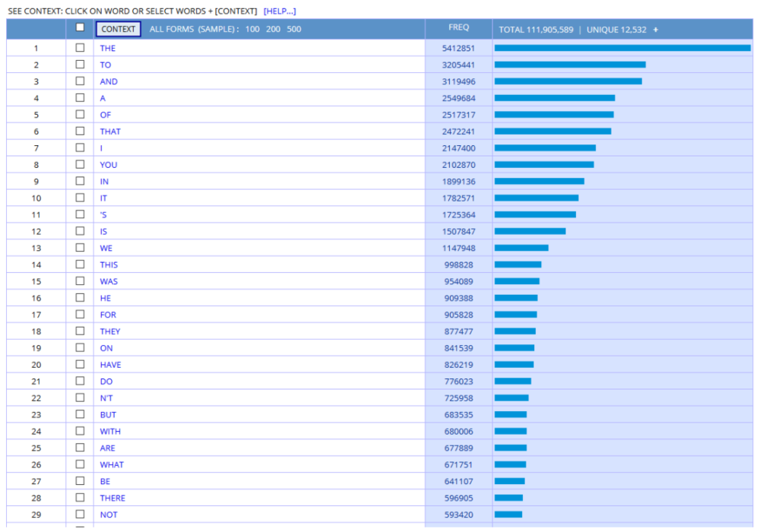Click the frequency bar for THE
This screenshot has height=532, width=760.
(622, 48)
